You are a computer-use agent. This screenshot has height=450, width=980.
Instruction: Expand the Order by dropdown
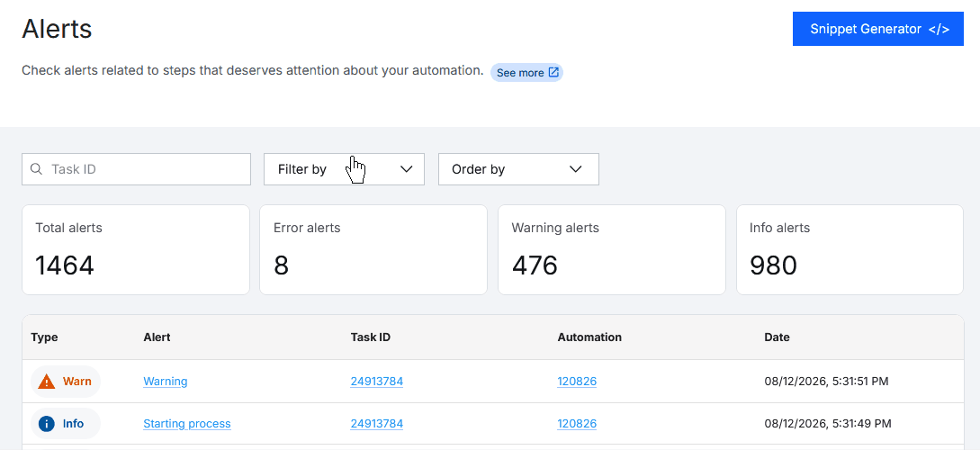pos(518,169)
